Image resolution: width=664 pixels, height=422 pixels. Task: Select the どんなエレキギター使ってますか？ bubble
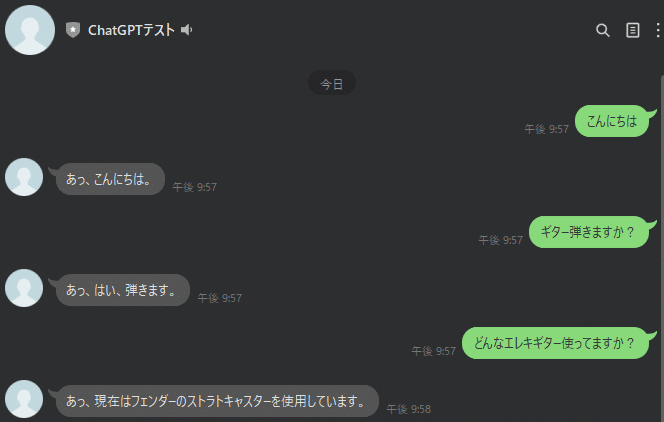click(x=555, y=343)
